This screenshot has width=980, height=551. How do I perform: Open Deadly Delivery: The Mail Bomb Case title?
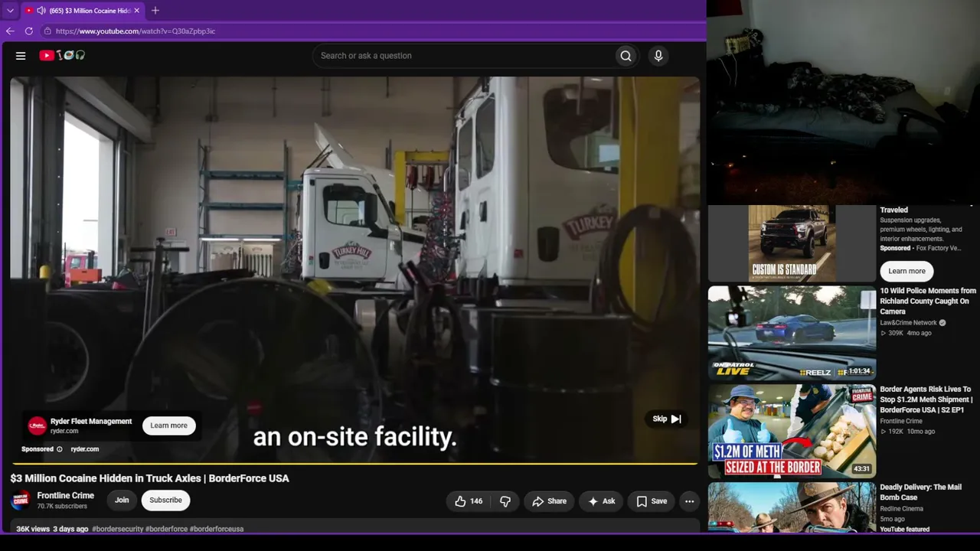click(921, 492)
